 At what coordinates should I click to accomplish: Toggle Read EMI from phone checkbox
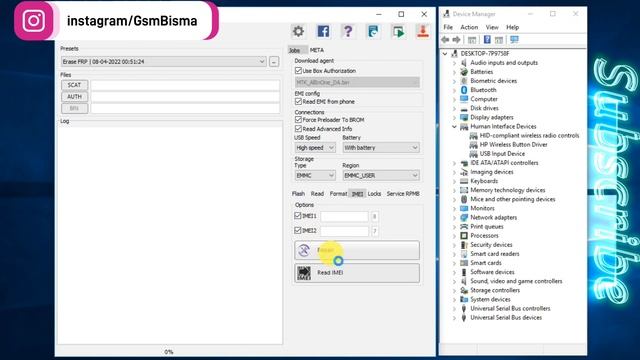(298, 101)
